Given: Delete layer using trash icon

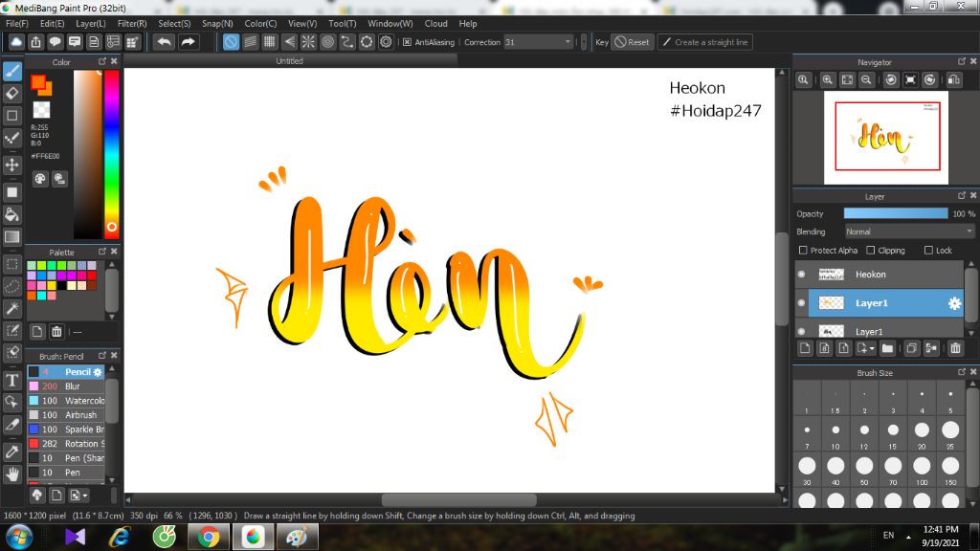Looking at the screenshot, I should coord(955,348).
